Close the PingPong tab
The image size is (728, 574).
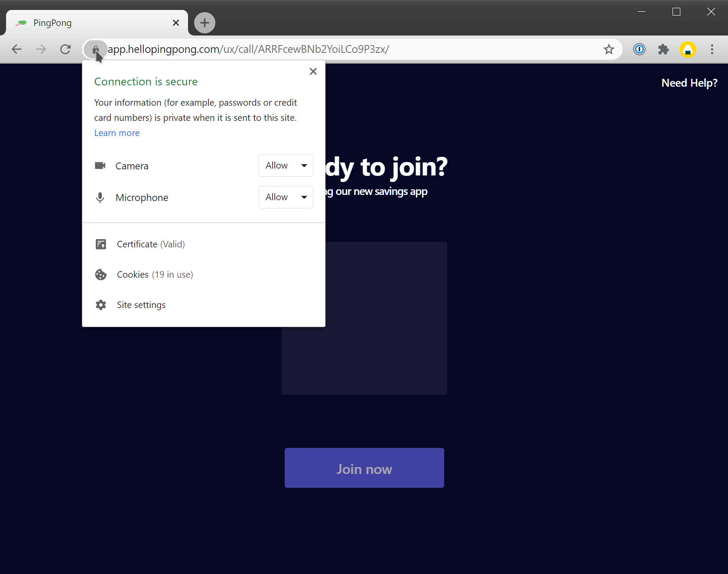pyautogui.click(x=176, y=23)
